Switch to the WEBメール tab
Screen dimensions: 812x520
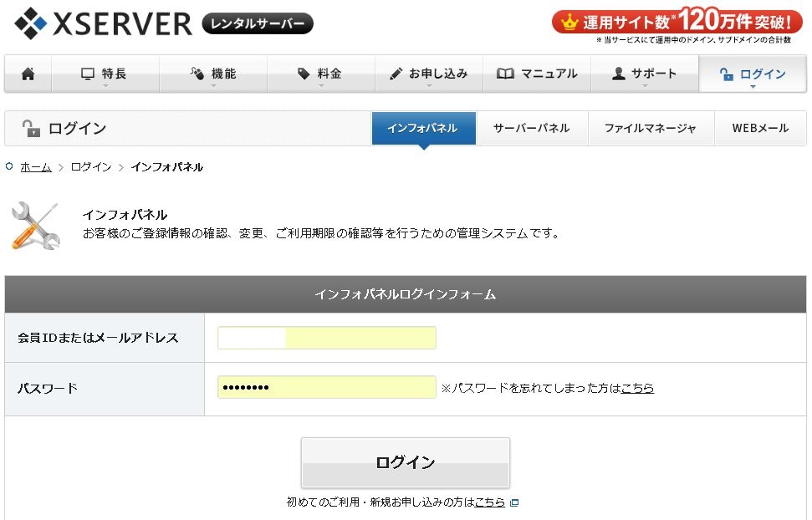[x=760, y=128]
